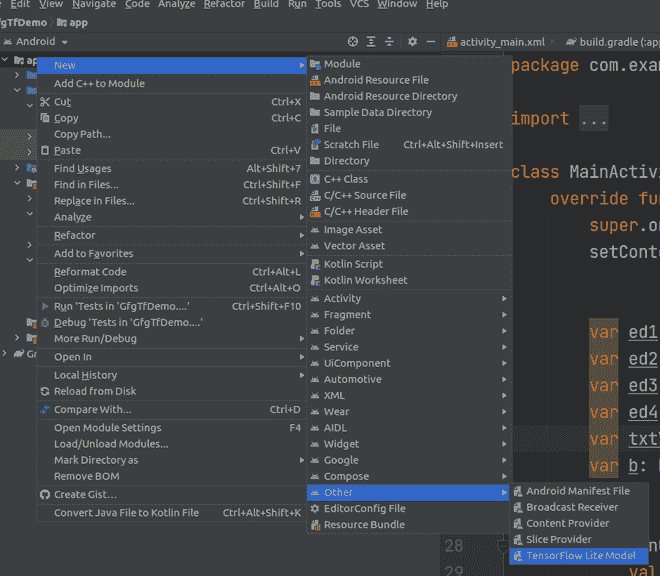The height and width of the screenshot is (576, 660).
Task: Click the Kotlin Script icon
Action: (315, 264)
